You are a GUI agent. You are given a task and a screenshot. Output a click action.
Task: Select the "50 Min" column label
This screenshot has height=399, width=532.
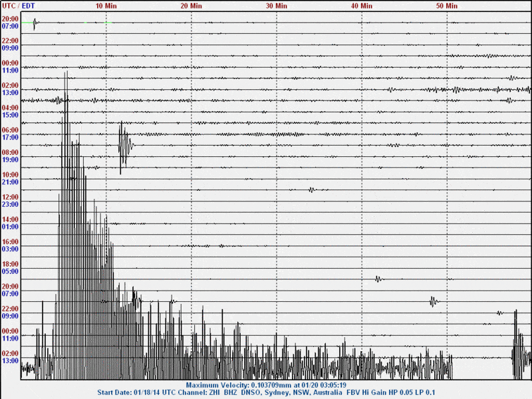tap(446, 6)
